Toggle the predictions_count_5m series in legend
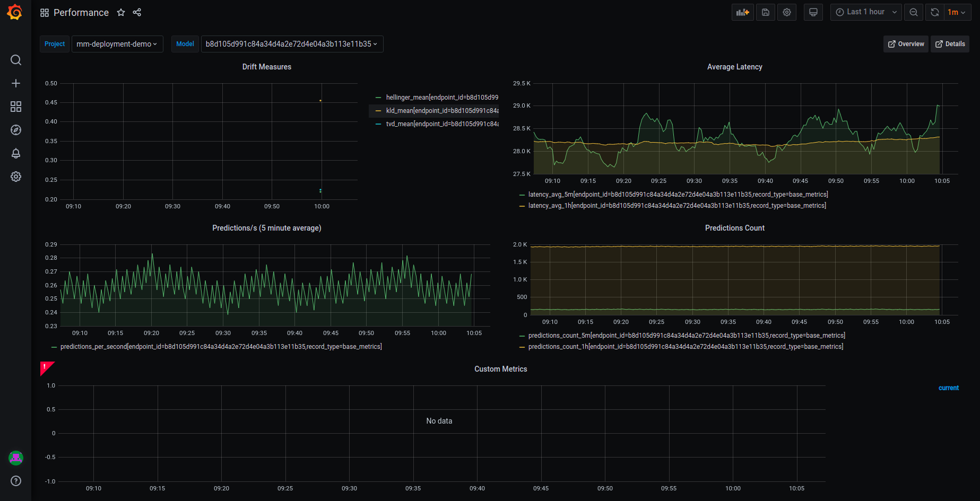The image size is (980, 501). (687, 336)
